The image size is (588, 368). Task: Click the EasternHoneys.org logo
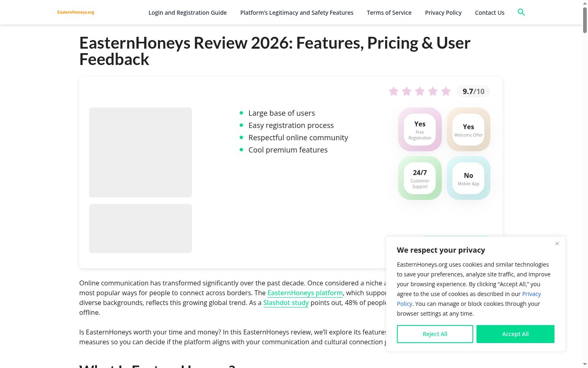(76, 12)
